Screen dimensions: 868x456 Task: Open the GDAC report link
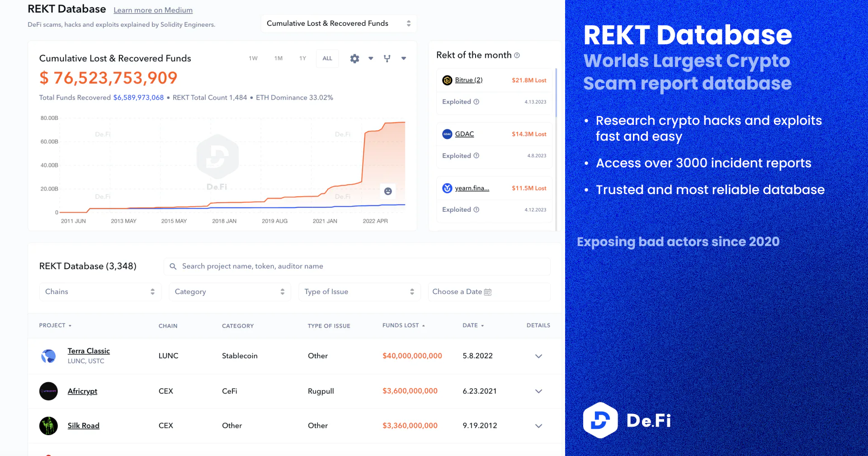click(x=464, y=134)
